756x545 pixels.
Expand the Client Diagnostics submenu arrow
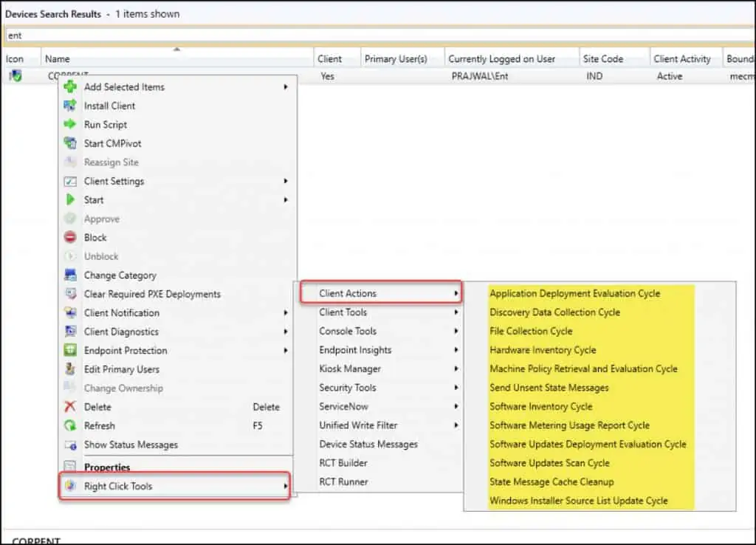pos(286,332)
